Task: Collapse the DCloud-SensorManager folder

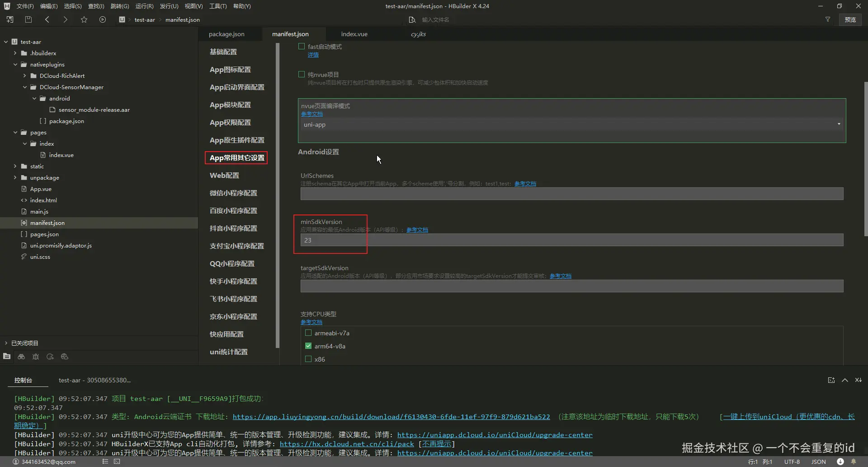Action: tap(24, 87)
